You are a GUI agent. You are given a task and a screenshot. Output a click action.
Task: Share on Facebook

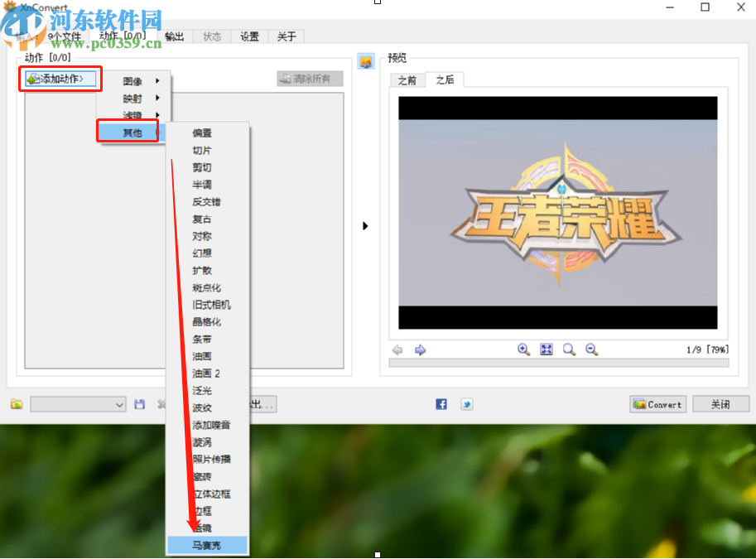(441, 404)
